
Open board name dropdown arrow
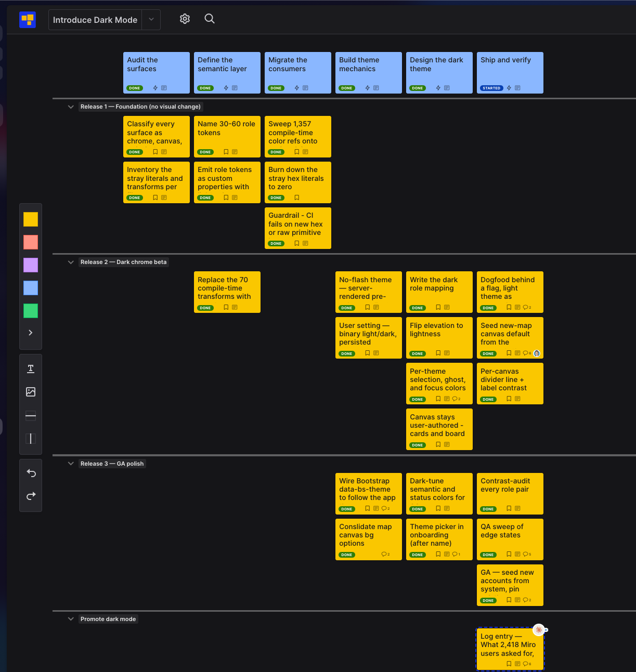[151, 20]
